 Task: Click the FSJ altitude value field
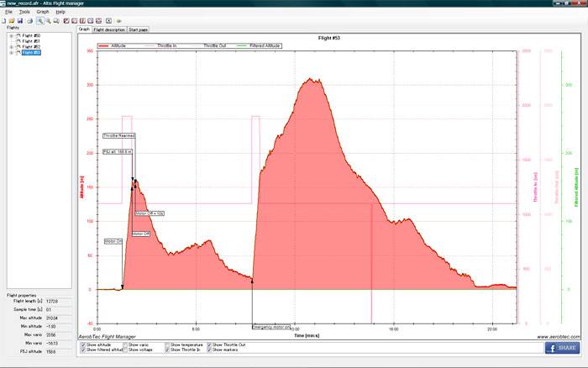click(x=58, y=352)
